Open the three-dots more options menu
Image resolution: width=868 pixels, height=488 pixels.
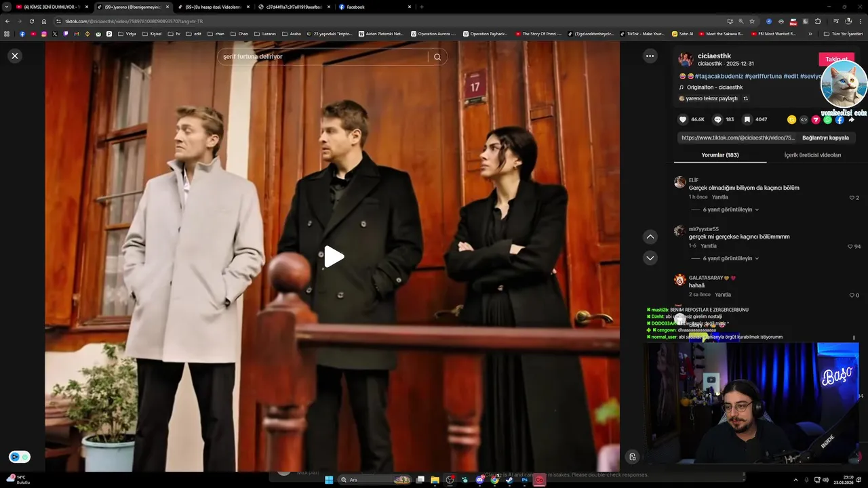650,56
